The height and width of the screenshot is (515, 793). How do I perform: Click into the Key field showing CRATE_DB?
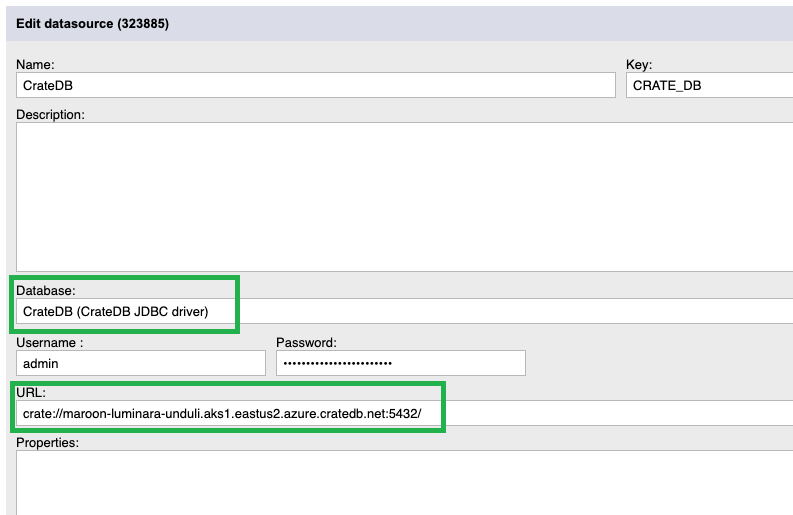coord(709,85)
